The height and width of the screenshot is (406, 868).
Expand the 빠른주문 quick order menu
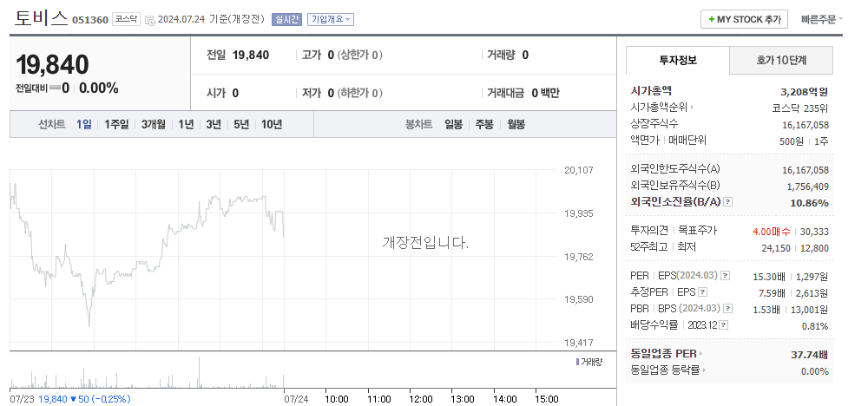pos(822,19)
